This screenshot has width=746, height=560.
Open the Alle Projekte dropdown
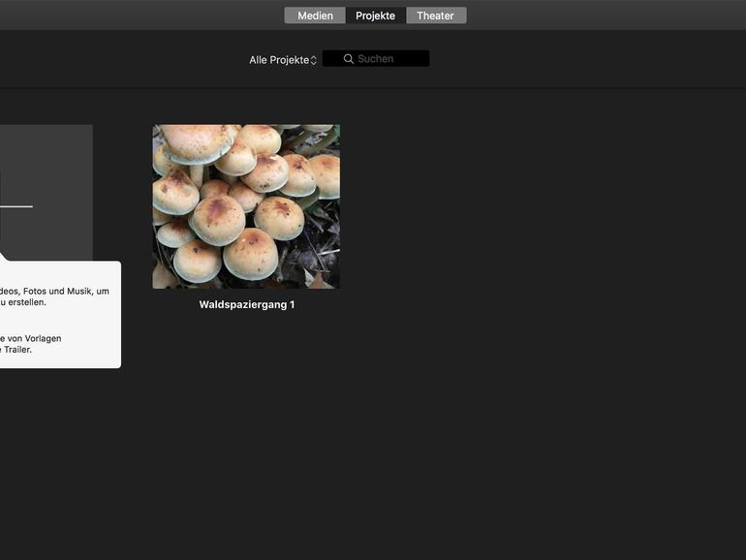tap(283, 60)
